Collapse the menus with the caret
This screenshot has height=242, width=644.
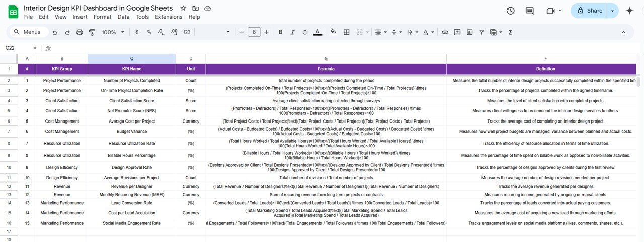(x=623, y=32)
